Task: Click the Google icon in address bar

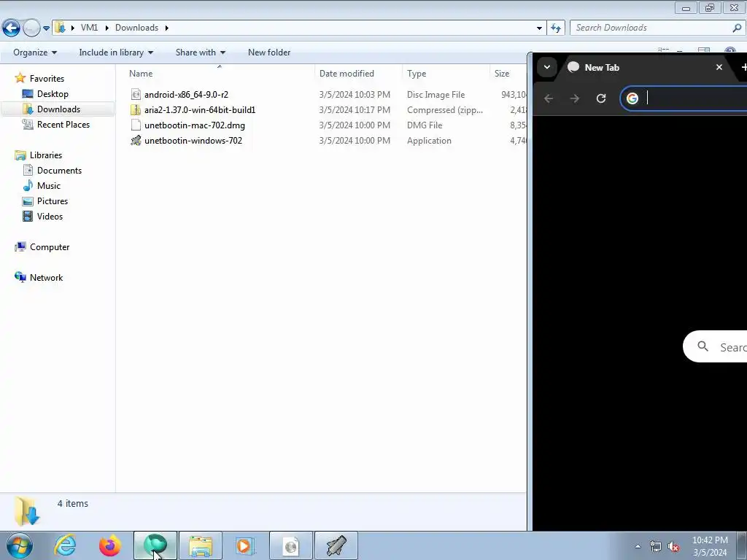Action: (x=632, y=98)
